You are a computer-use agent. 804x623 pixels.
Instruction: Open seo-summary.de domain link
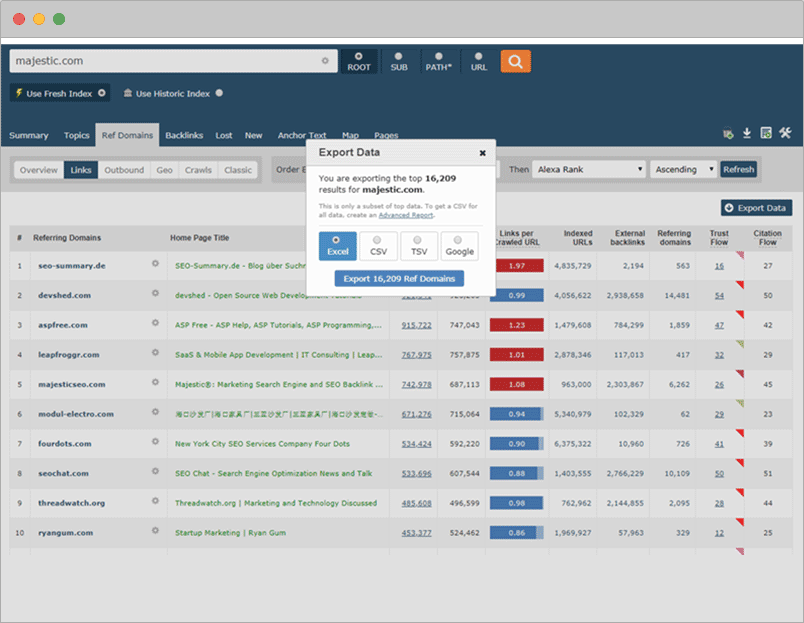tap(72, 266)
